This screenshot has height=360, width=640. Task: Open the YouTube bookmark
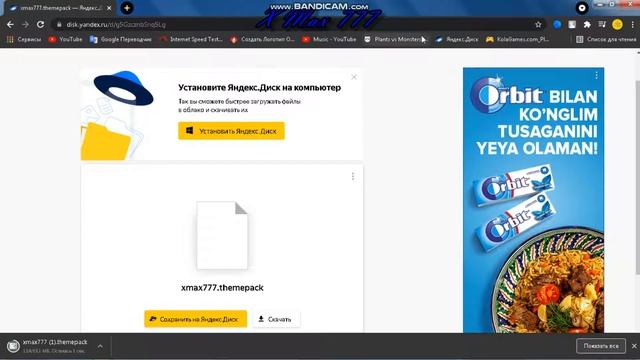[x=65, y=40]
